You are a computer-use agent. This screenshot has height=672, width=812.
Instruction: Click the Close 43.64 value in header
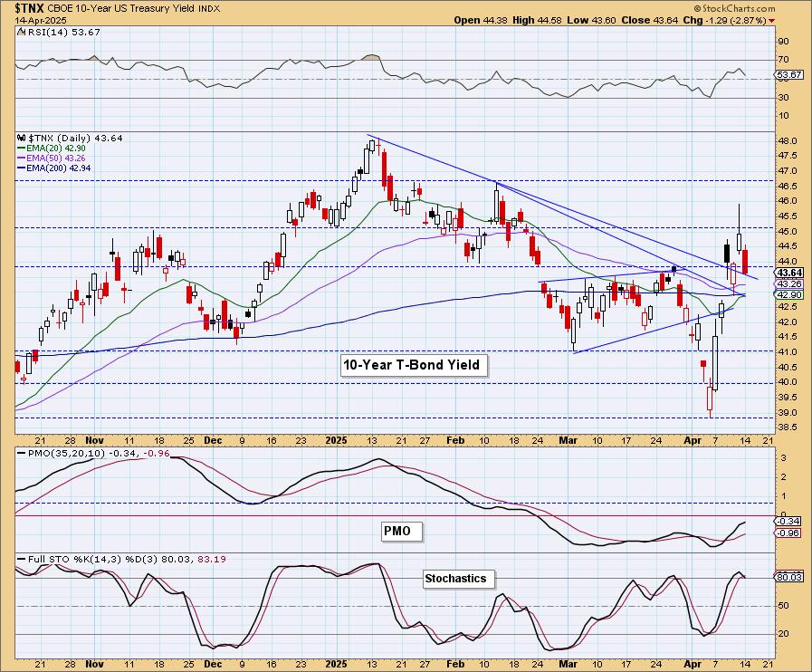649,20
